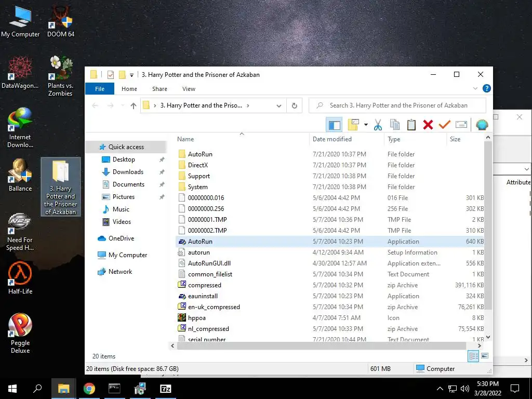
Task: Click the orange checkmark Properties icon
Action: pyautogui.click(x=445, y=125)
